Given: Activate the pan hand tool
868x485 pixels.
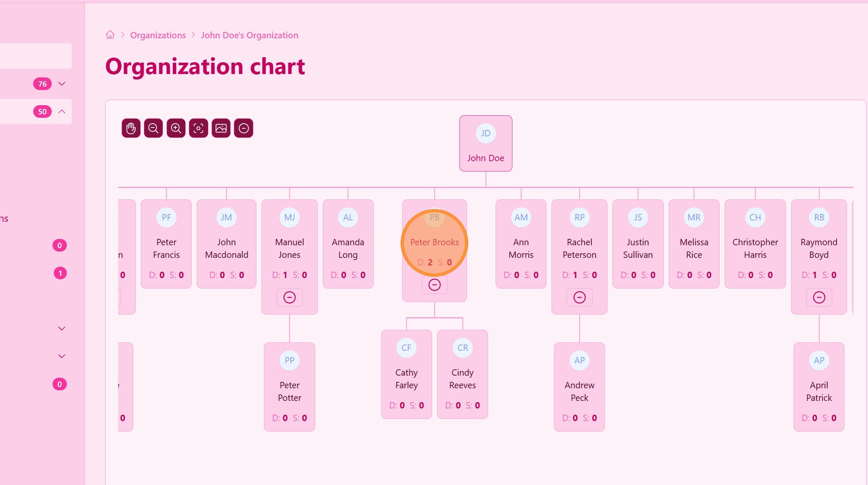Looking at the screenshot, I should click(x=131, y=128).
